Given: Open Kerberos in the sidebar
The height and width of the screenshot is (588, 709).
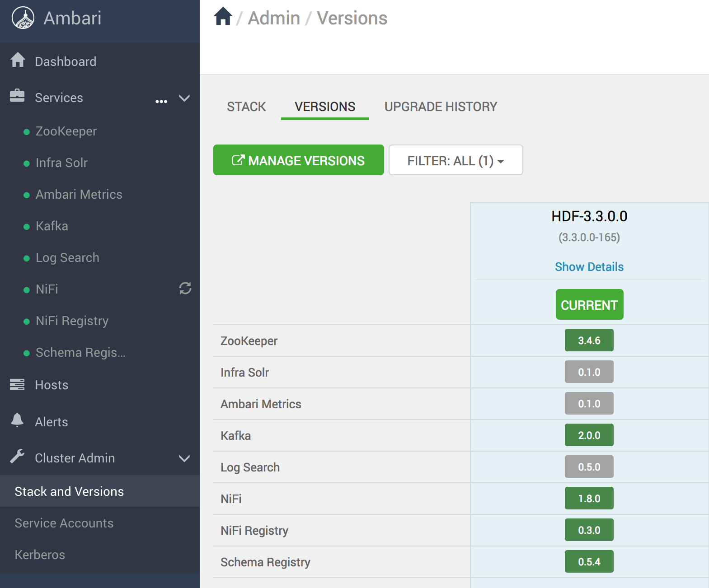Looking at the screenshot, I should click(40, 555).
